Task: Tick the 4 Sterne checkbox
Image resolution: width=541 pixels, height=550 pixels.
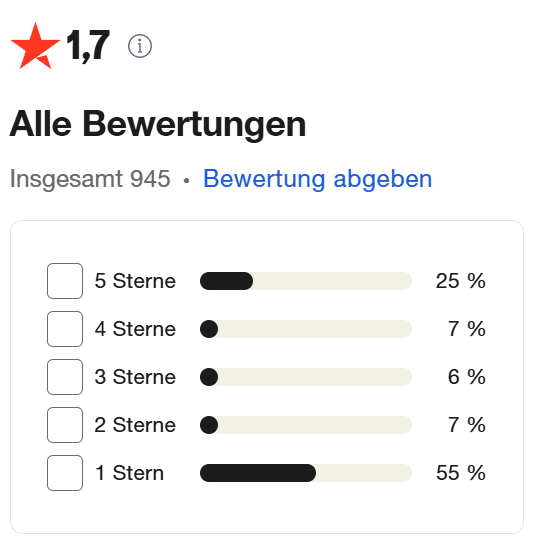Action: click(x=65, y=329)
